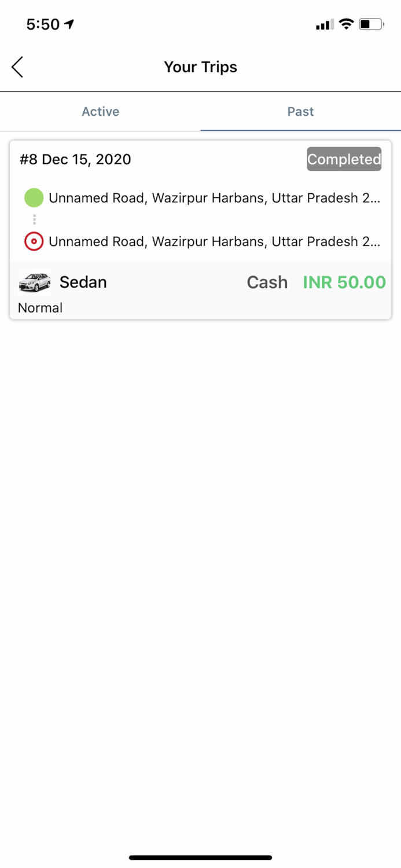Click the green pickup location dot
Screen dimensions: 401x868
pyautogui.click(x=34, y=198)
